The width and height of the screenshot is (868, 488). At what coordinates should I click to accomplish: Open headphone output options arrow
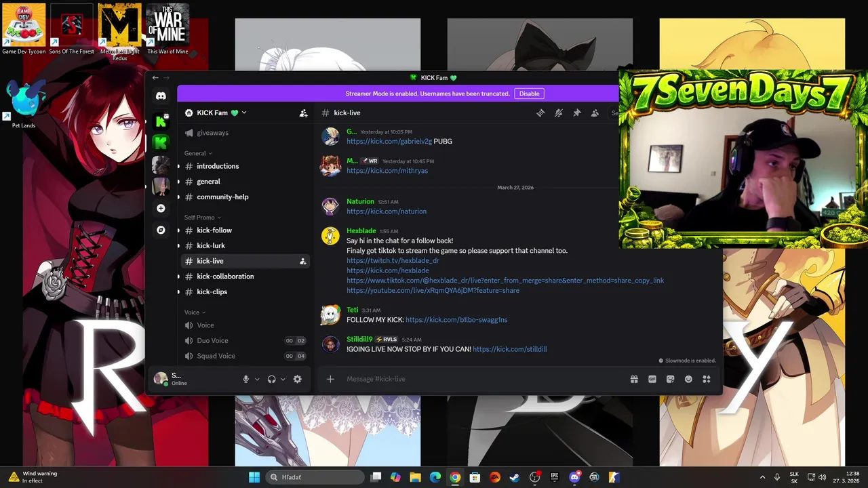(283, 380)
